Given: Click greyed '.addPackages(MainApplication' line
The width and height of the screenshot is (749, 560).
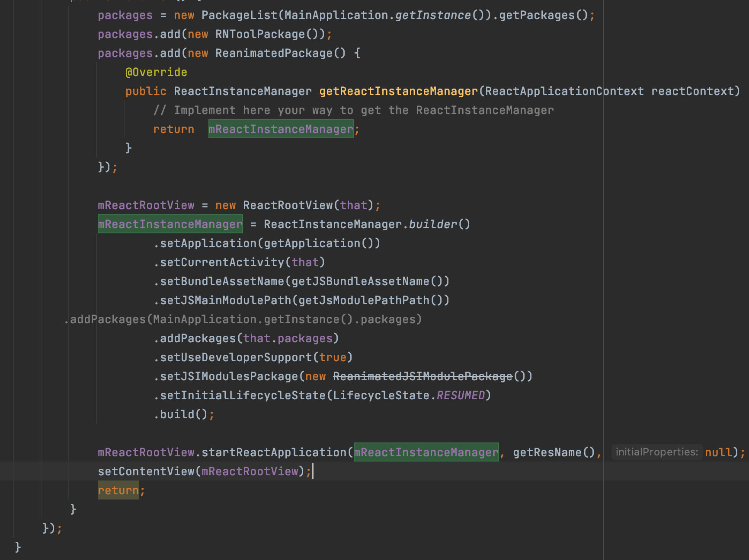Looking at the screenshot, I should point(243,319).
